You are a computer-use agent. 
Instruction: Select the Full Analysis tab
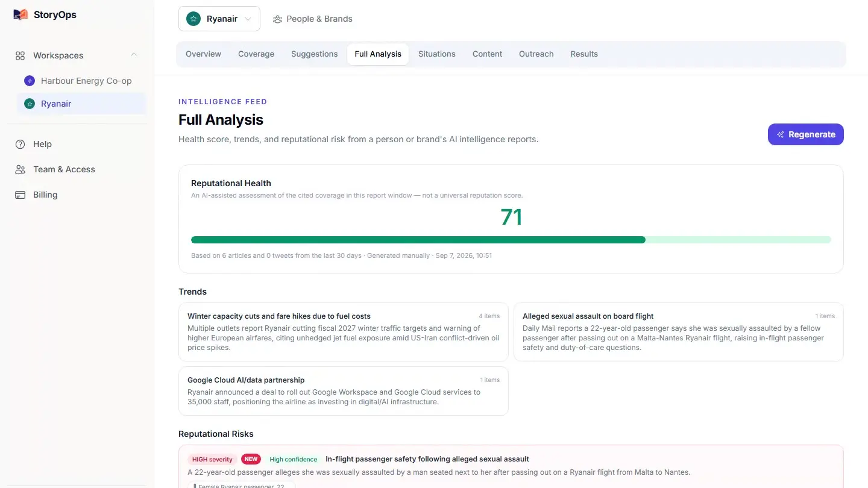pos(378,54)
